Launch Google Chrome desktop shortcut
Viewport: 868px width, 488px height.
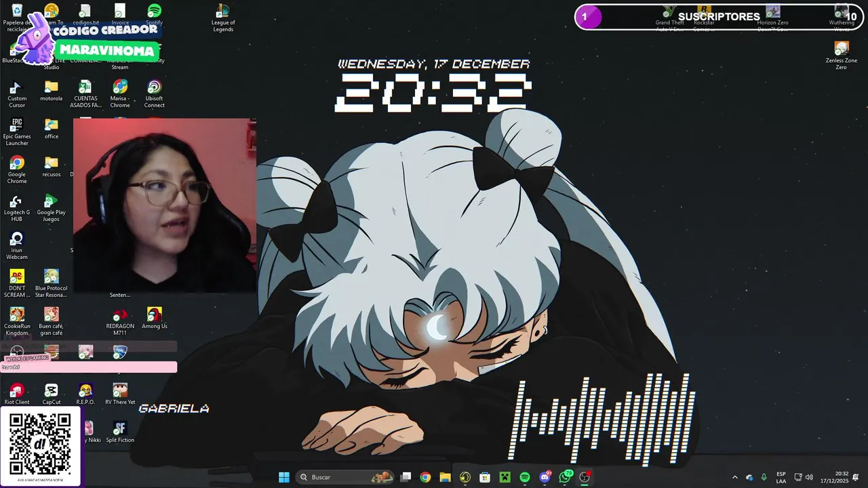pos(17,170)
